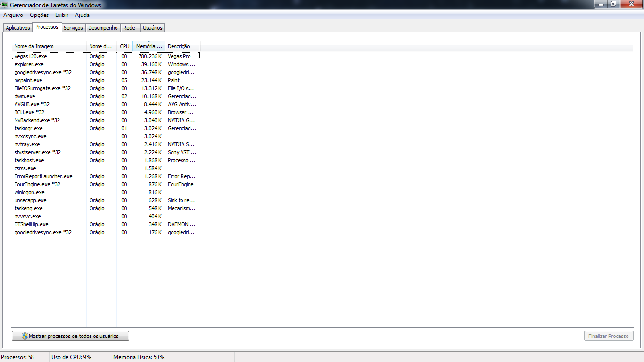Select the taskmgr.exe process
The image size is (644, 362).
[106, 128]
